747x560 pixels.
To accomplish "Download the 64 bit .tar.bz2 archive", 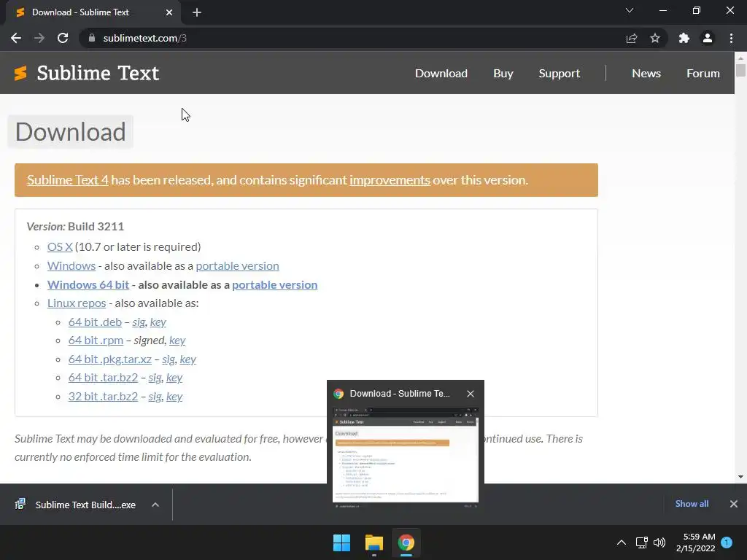I will (x=103, y=378).
